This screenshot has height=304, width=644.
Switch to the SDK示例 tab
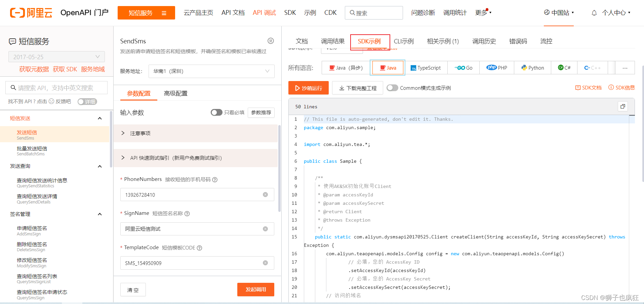(x=369, y=41)
